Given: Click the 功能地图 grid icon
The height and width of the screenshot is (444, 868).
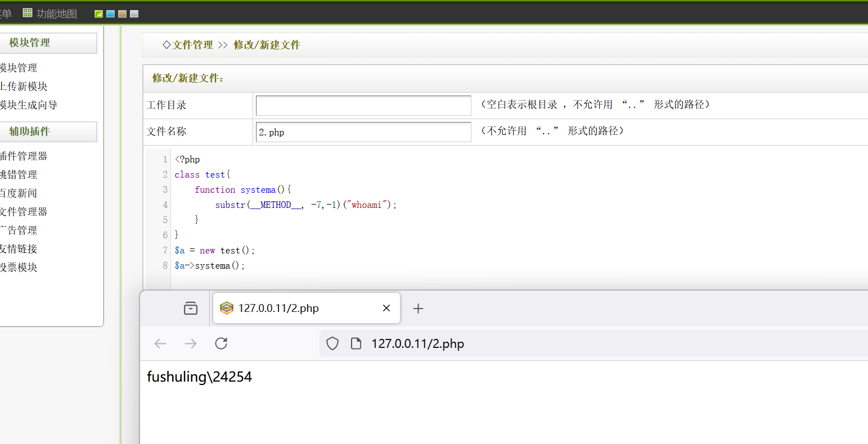Looking at the screenshot, I should click(27, 13).
